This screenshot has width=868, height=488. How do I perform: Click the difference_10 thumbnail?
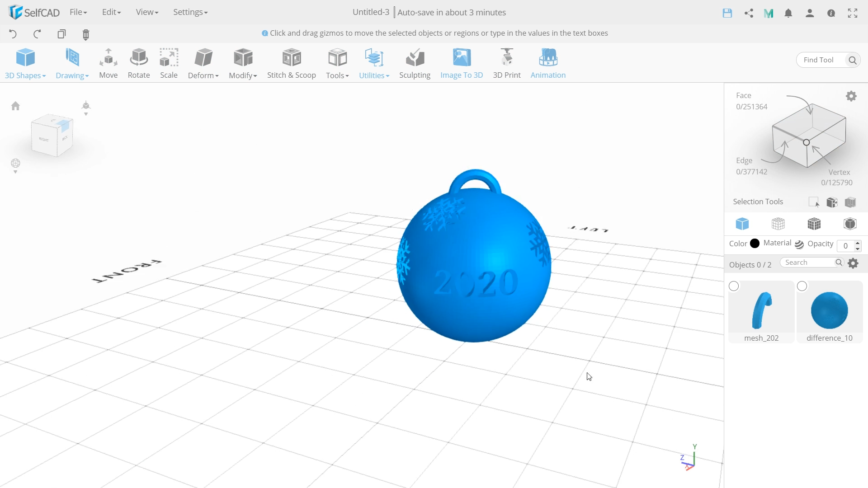click(830, 310)
